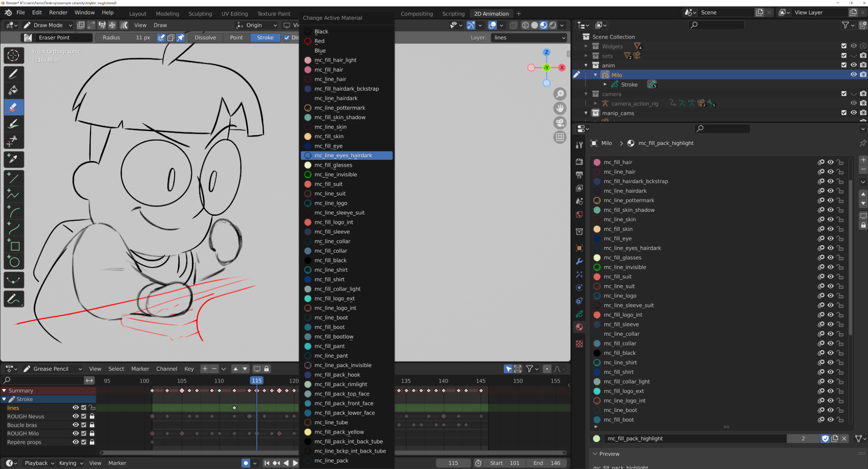The image size is (868, 469).
Task: Lock the ROUGH Milo channel
Action: click(x=92, y=433)
